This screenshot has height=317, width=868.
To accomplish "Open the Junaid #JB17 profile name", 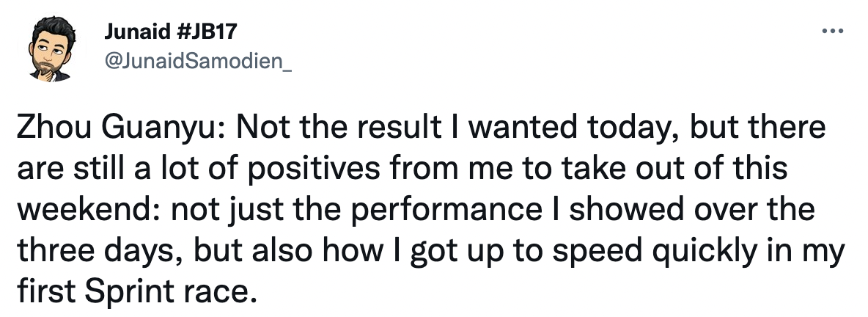I will point(171,32).
